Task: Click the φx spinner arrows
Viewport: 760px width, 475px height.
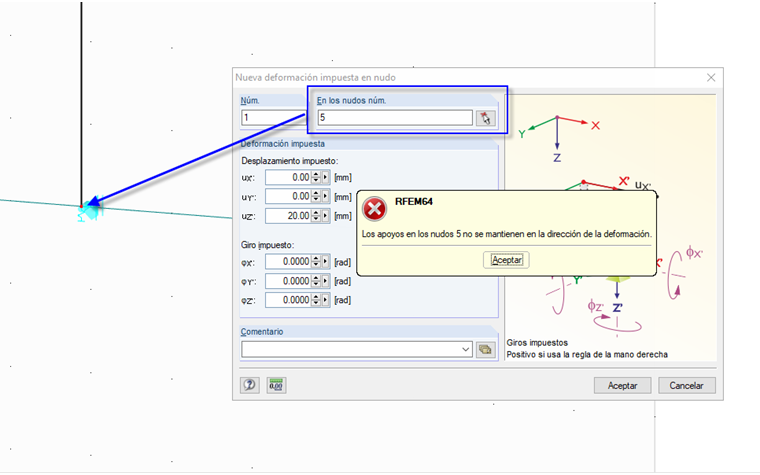Action: [316, 262]
